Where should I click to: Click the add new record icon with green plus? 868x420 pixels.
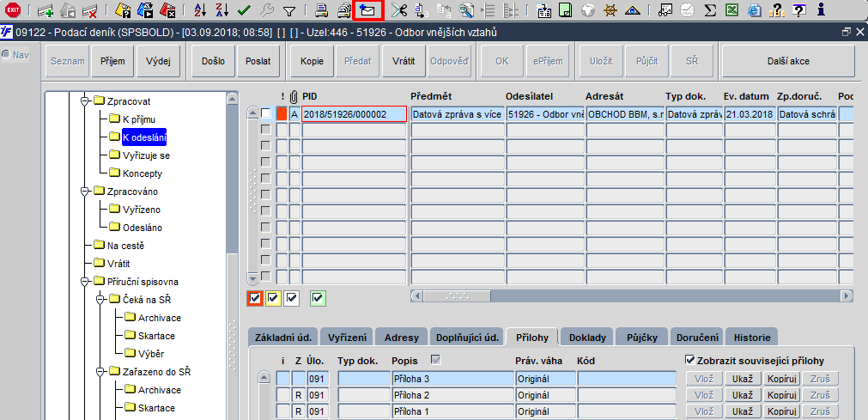[x=46, y=9]
